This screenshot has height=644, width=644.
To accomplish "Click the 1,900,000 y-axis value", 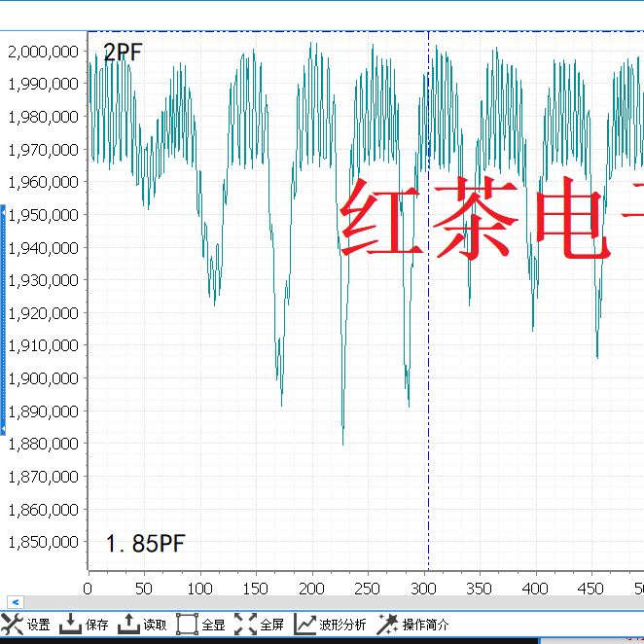I will pyautogui.click(x=43, y=378).
